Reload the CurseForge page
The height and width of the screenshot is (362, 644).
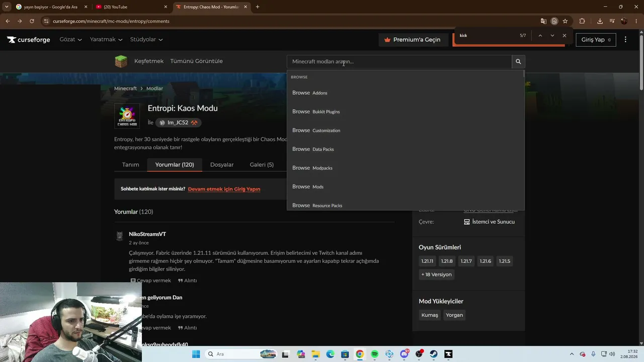coord(32,21)
